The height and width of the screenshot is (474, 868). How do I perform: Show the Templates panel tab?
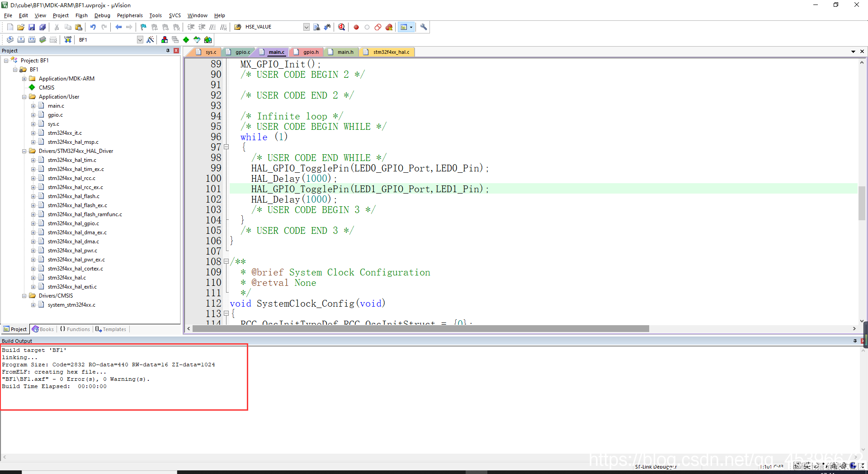[111, 329]
